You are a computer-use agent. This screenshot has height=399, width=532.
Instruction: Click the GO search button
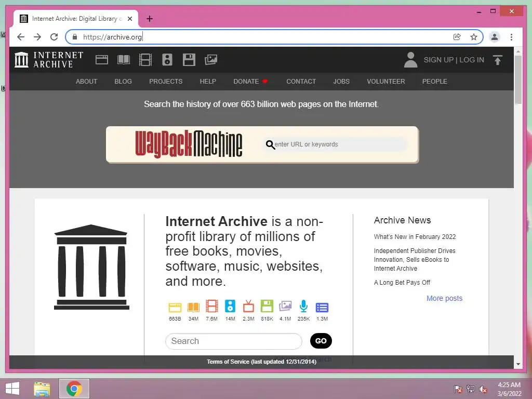(x=321, y=341)
